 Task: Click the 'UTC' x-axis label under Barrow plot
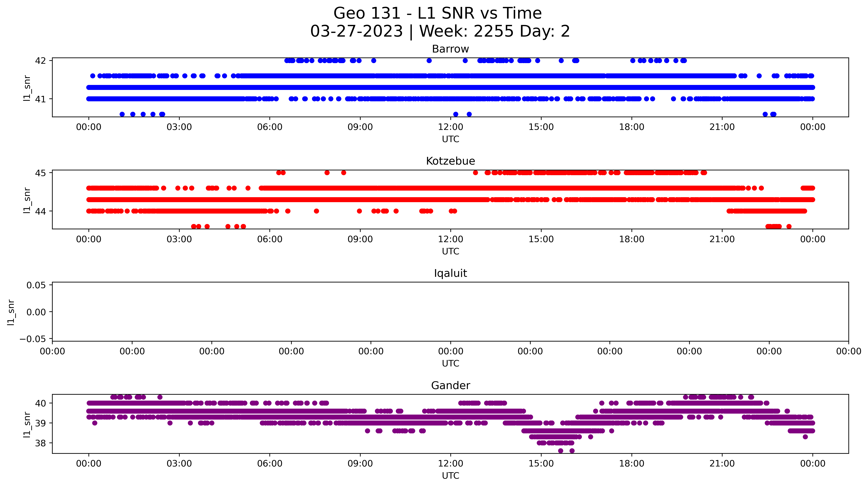click(x=451, y=139)
